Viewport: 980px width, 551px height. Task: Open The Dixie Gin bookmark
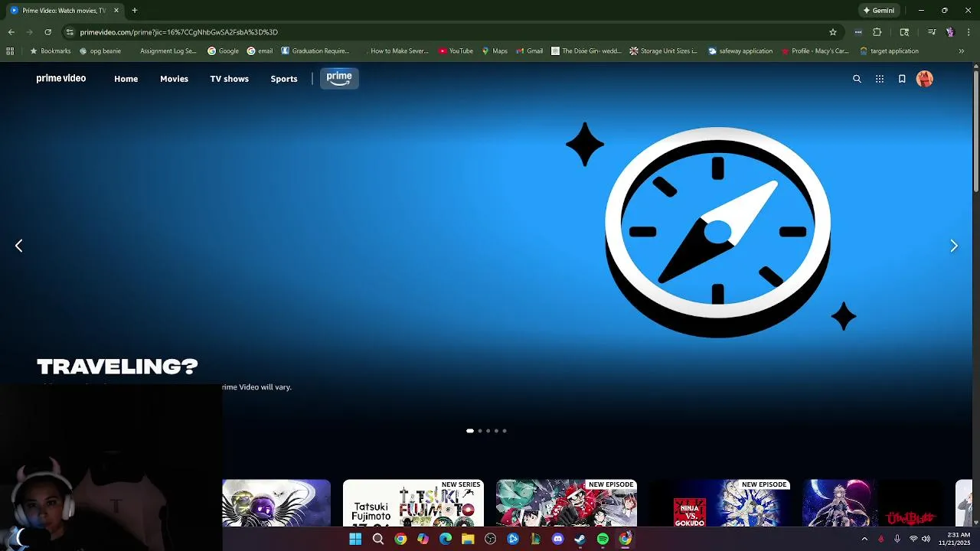pos(586,51)
